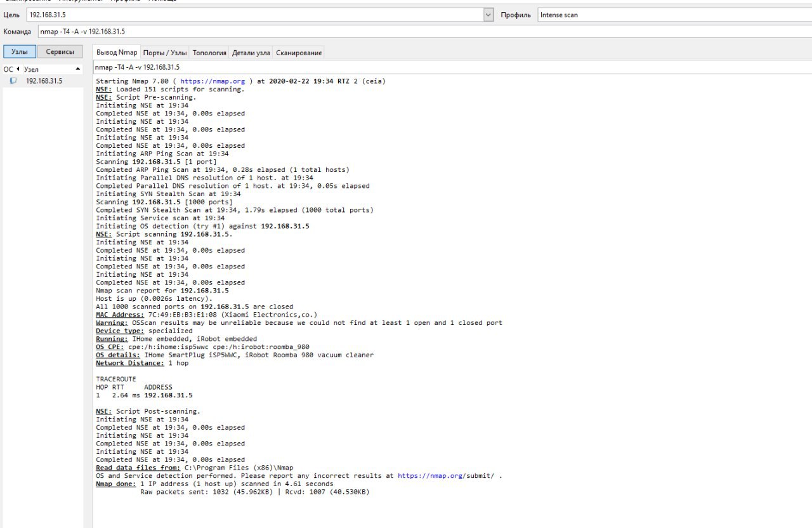Image resolution: width=812 pixels, height=528 pixels.
Task: Open the nmap -T4 -A -v scan output selector
Action: point(452,67)
